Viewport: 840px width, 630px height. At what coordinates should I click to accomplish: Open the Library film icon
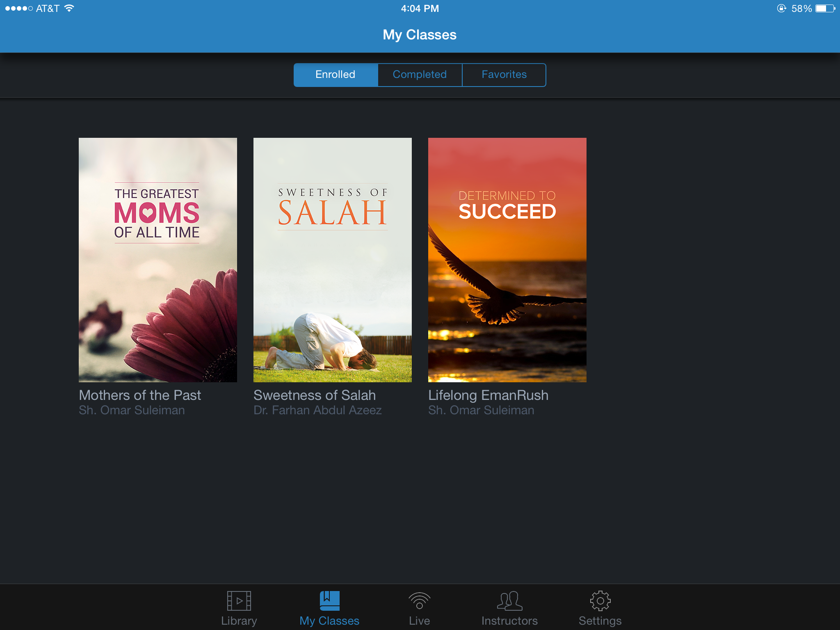[x=239, y=601]
